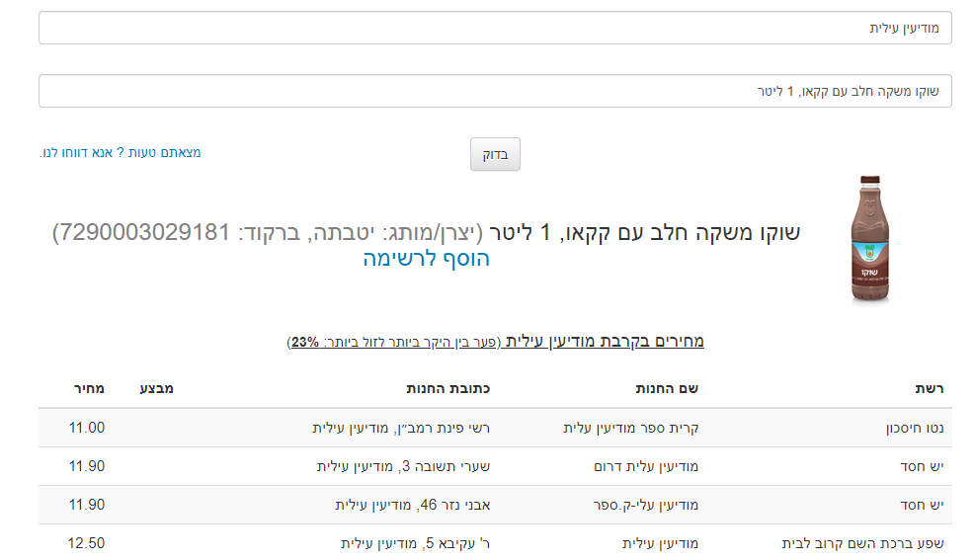The width and height of the screenshot is (975, 560).
Task: Click the כתובת החנות address column header
Action: 447,388
